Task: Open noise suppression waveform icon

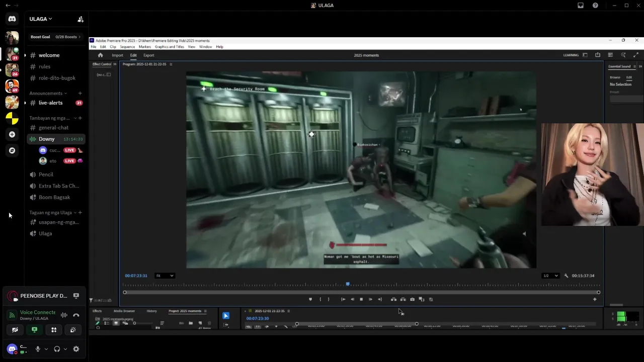Action: 64,315
